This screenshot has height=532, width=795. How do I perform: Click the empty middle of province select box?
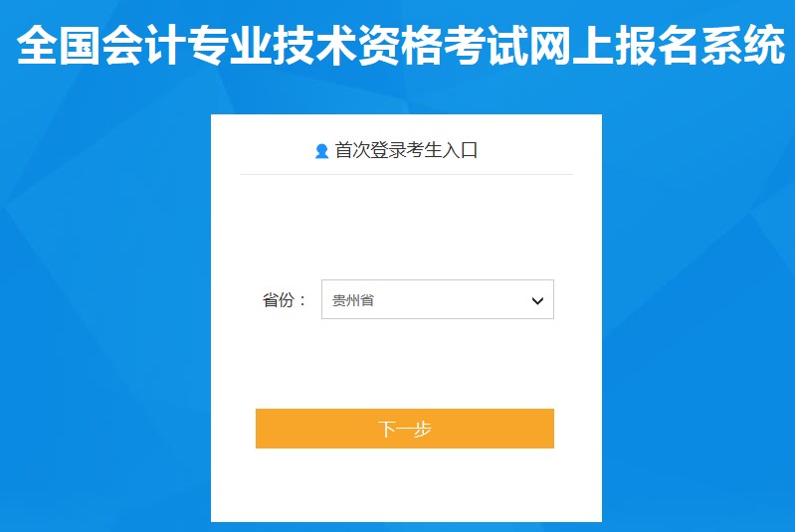pos(452,300)
